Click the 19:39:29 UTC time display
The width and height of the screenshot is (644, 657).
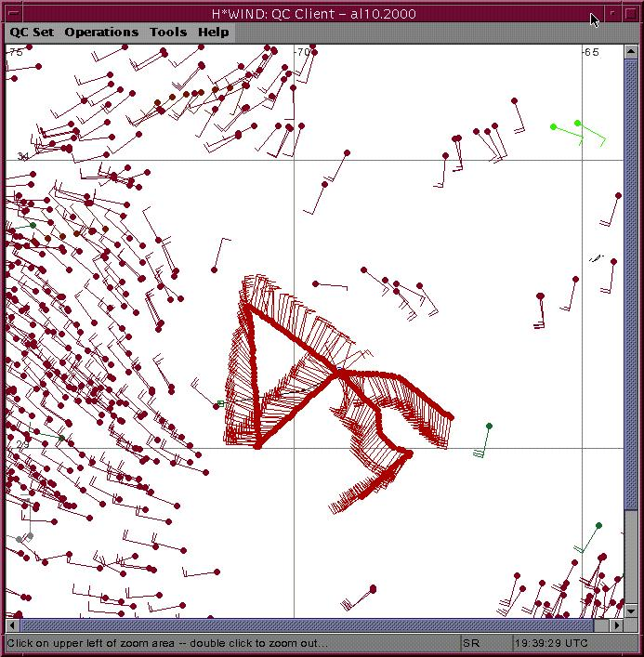(x=553, y=643)
